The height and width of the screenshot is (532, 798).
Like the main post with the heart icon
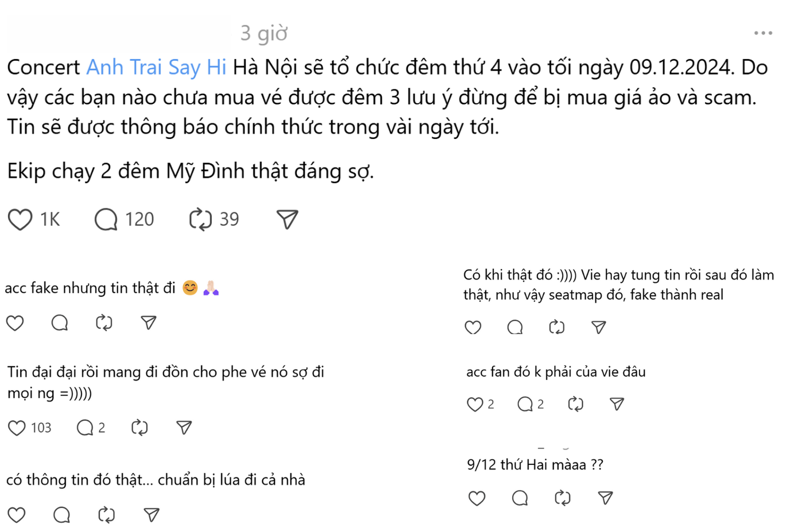tap(20, 219)
